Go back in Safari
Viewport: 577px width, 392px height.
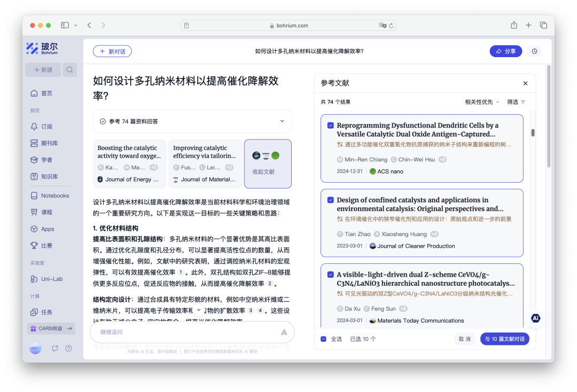tap(89, 25)
